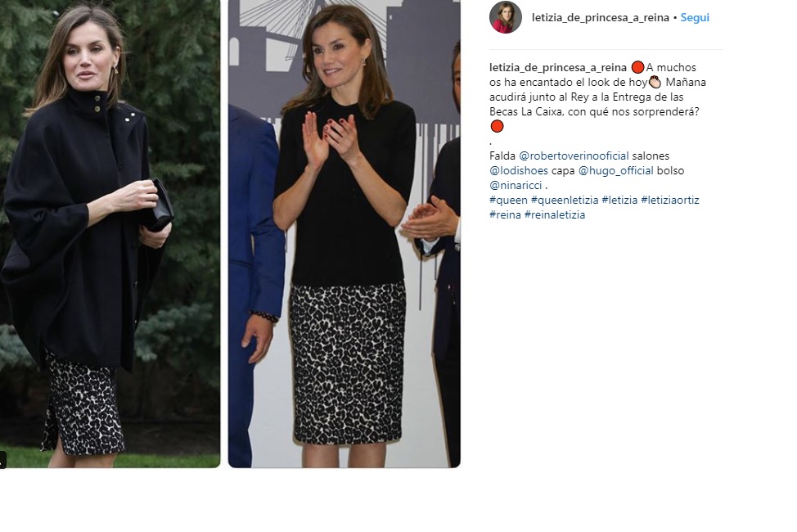This screenshot has height=532, width=797.
Task: Click the #reina hashtag
Action: (505, 215)
